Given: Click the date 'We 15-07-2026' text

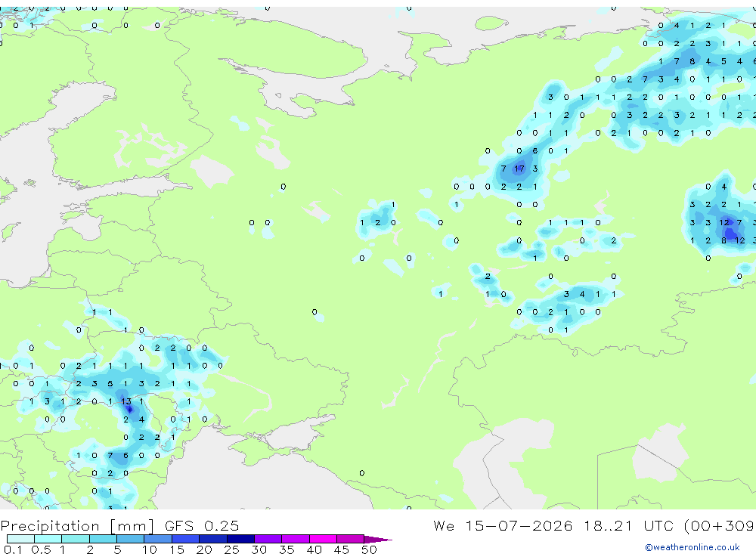Looking at the screenshot, I should [x=503, y=525].
